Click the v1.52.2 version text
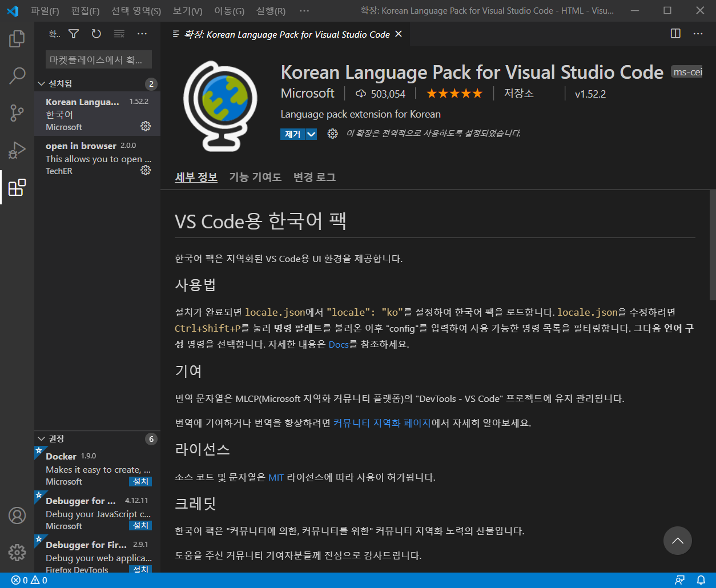 (x=590, y=94)
